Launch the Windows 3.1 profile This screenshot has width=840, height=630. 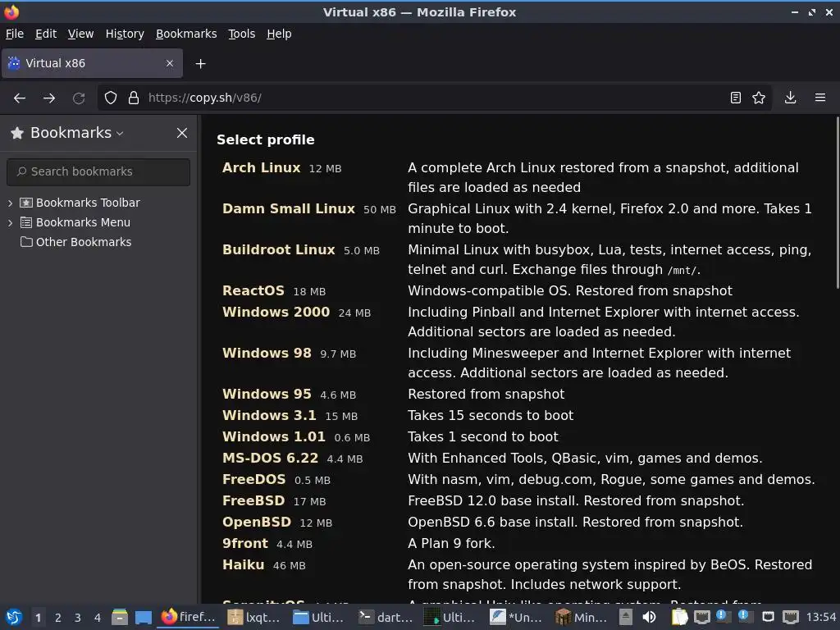(x=269, y=416)
